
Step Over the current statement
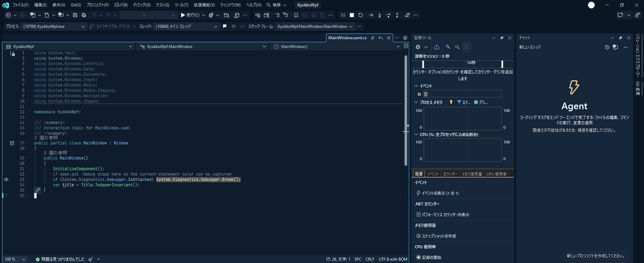coord(388,15)
